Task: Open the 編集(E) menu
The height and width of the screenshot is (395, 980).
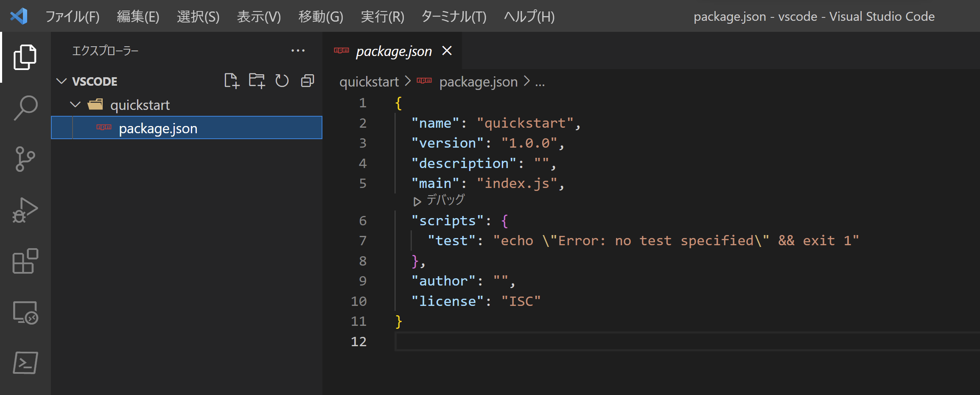Action: 138,17
